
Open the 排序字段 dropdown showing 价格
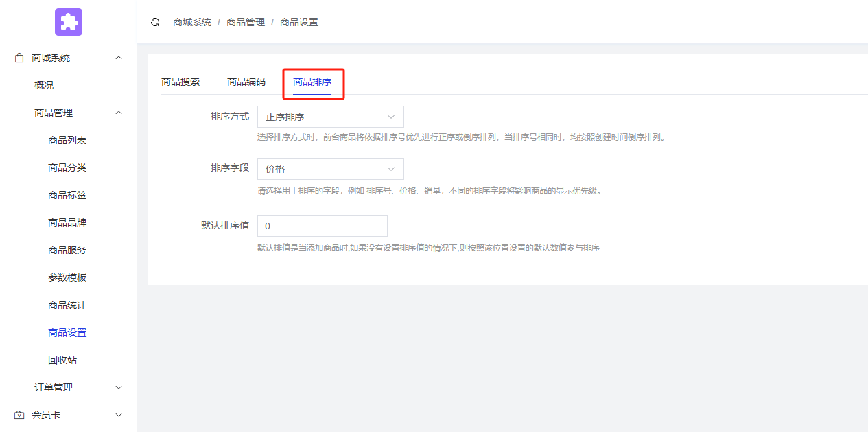[330, 169]
